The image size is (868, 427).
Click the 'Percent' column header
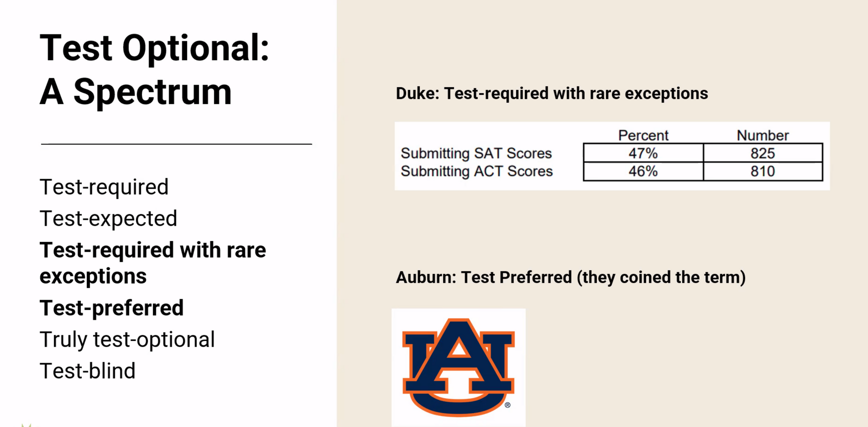[643, 135]
